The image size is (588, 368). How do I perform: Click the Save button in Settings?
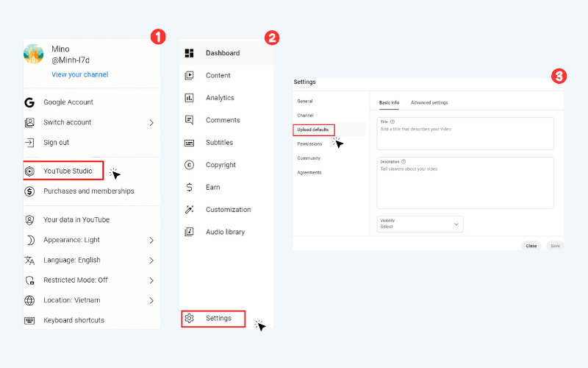pyautogui.click(x=555, y=246)
